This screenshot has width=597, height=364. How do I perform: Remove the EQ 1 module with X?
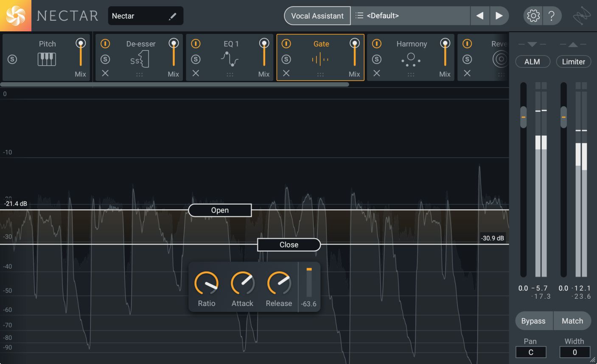(x=196, y=73)
